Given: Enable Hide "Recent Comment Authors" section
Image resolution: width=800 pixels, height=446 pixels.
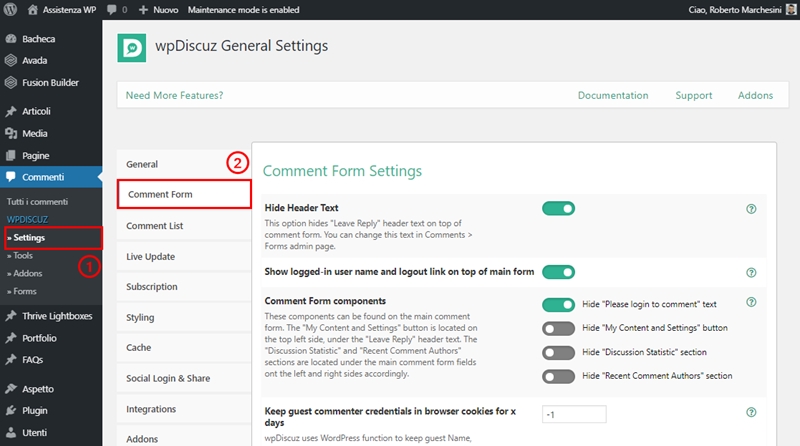Looking at the screenshot, I should point(558,377).
